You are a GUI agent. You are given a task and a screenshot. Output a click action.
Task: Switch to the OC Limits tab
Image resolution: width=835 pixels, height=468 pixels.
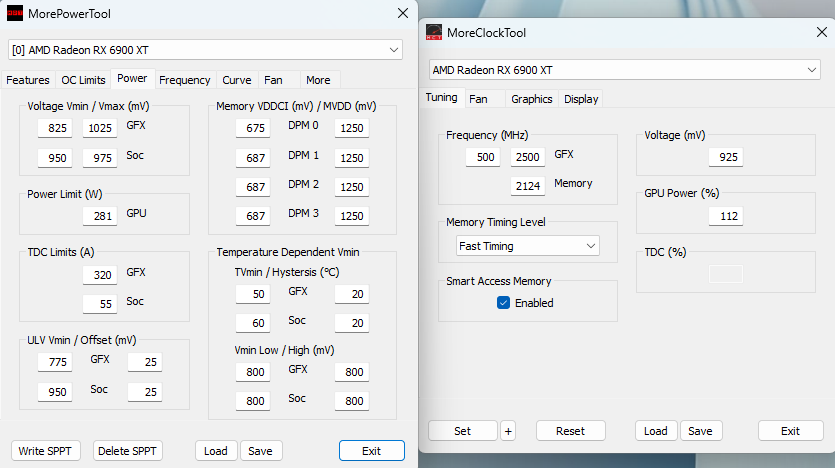click(x=83, y=80)
